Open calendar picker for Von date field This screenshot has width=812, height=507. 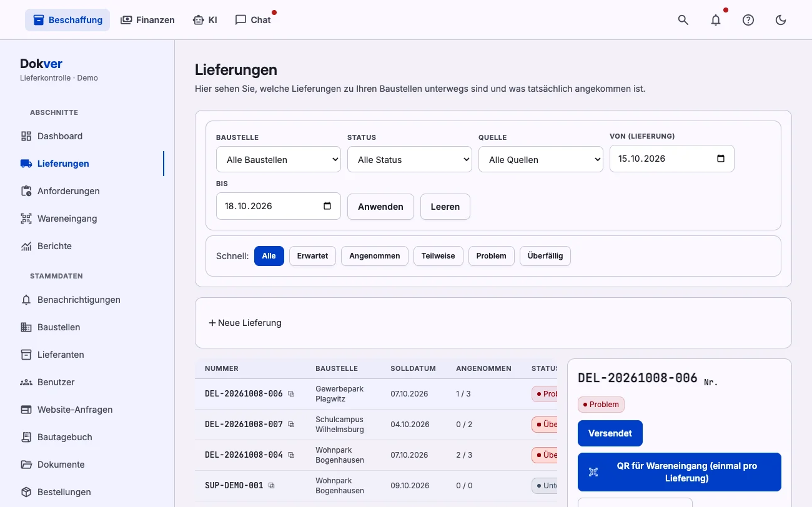pos(721,159)
